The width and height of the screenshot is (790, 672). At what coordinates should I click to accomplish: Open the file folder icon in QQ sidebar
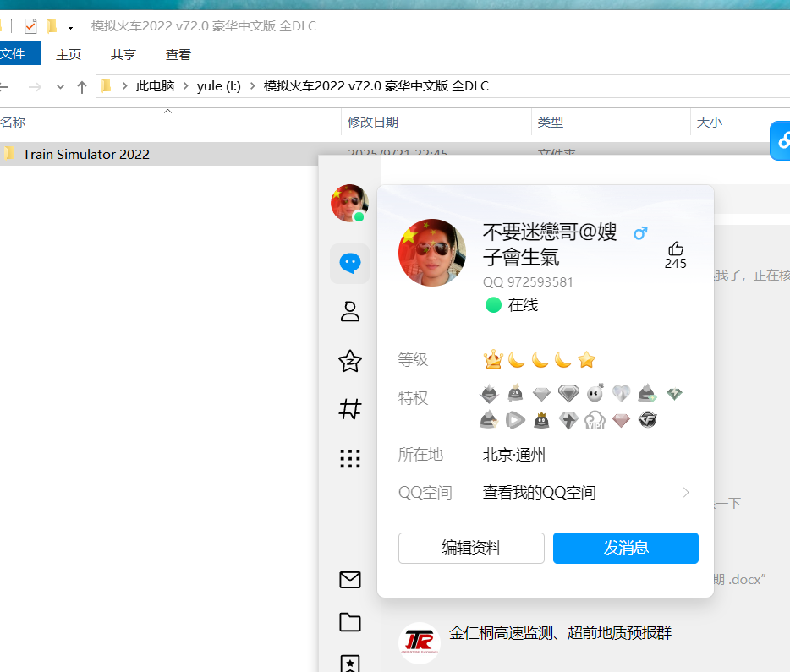[349, 623]
